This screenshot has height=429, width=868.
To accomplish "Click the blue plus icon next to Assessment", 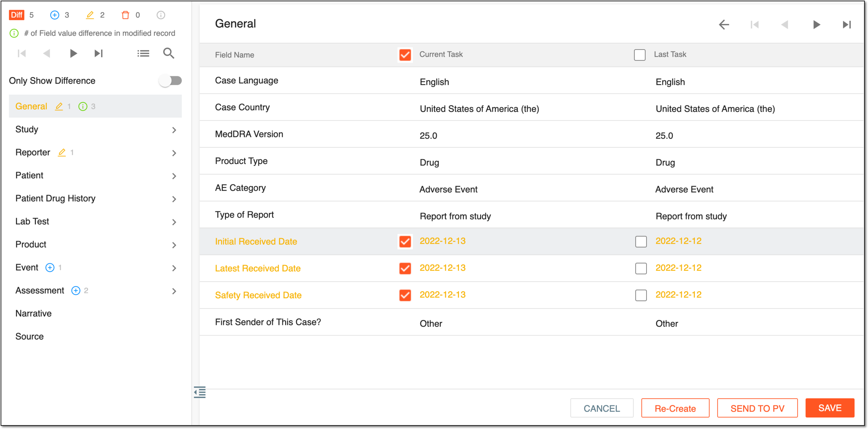I will (76, 291).
